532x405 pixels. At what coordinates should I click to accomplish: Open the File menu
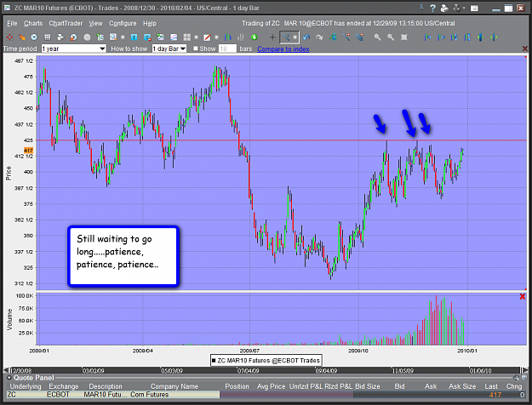pyautogui.click(x=12, y=23)
